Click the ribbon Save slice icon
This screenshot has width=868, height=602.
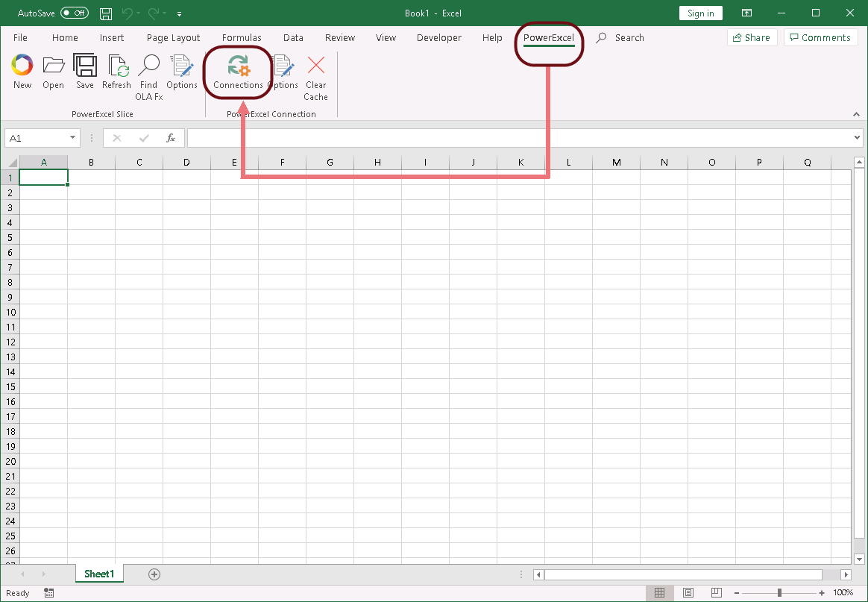point(85,71)
